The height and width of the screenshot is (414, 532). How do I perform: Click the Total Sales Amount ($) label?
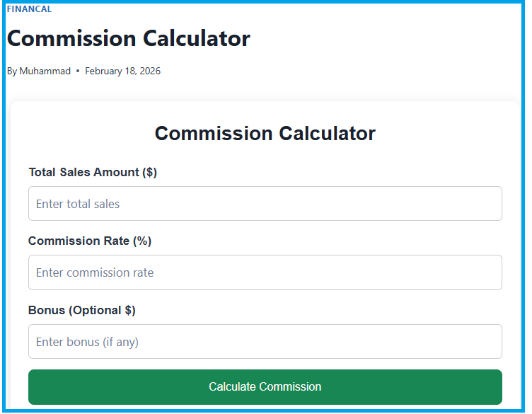pyautogui.click(x=93, y=172)
